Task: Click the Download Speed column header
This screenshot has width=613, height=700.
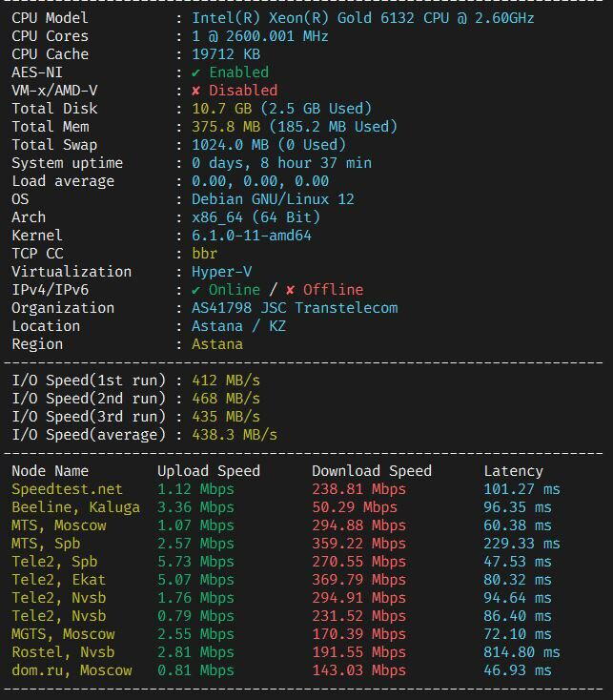Action: tap(371, 471)
